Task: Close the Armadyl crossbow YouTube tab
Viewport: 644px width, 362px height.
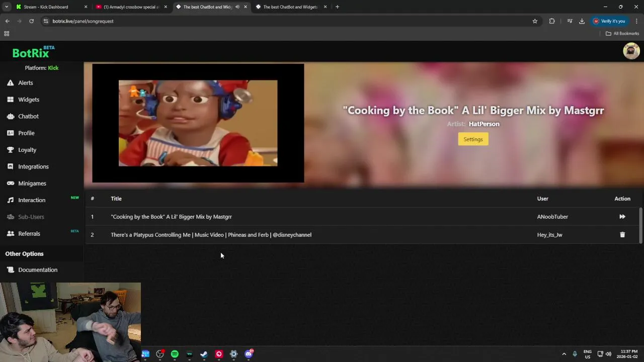Action: pos(166,7)
